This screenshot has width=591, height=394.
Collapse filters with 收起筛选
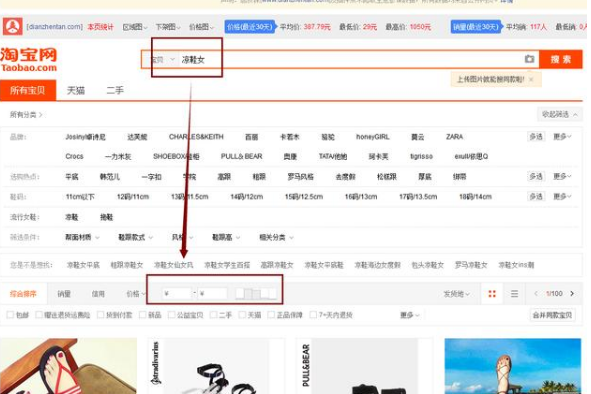pos(559,114)
